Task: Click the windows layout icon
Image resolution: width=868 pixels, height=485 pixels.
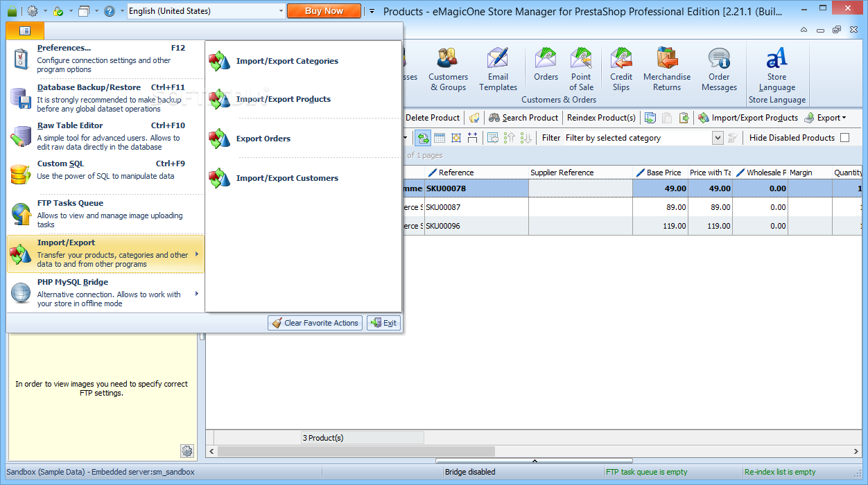Action: [84, 11]
